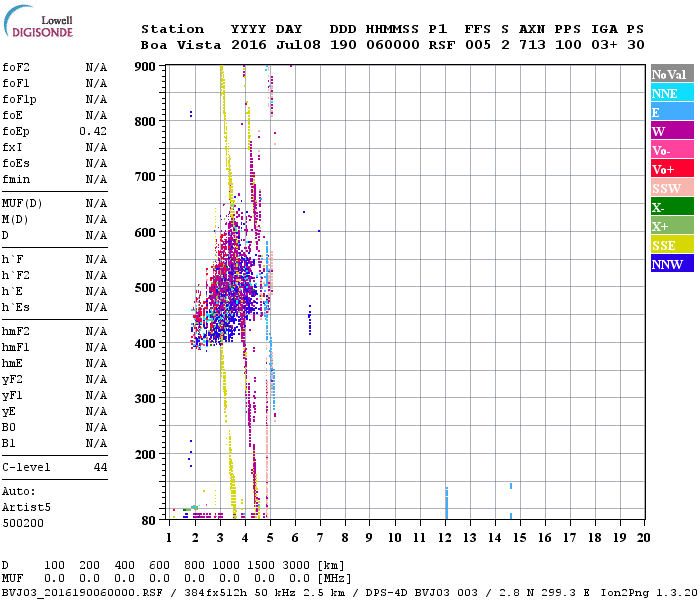700x600 pixels.
Task: Click the foEs parameter label
Action: pos(16,163)
